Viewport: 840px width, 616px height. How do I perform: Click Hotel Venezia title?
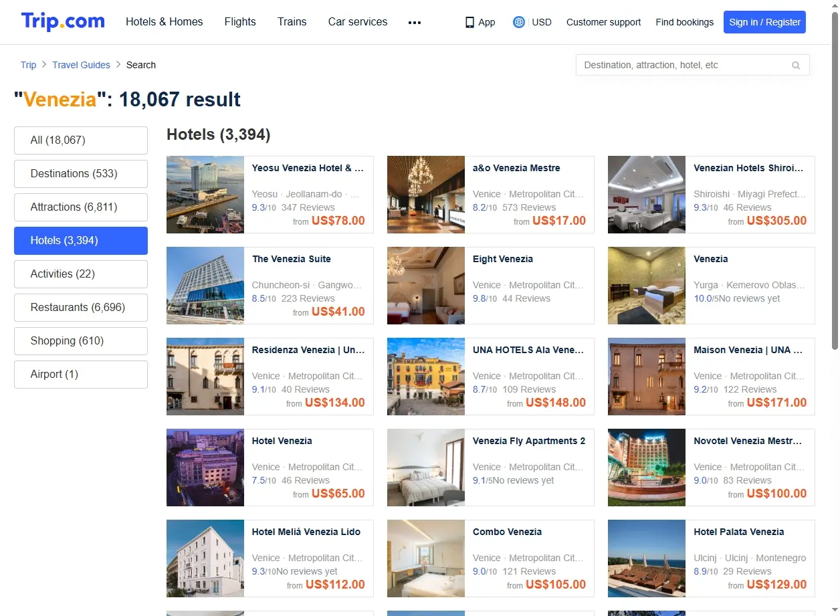pos(282,441)
